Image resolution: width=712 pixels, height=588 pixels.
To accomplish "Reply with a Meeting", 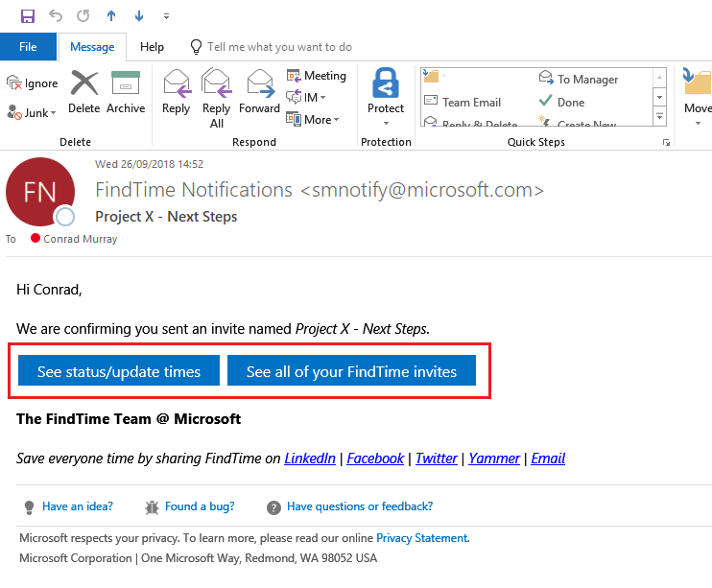I will tap(317, 76).
